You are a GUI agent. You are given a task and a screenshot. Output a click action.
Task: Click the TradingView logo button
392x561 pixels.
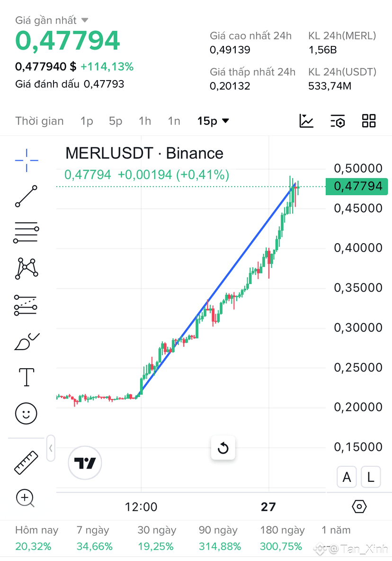coord(85,463)
